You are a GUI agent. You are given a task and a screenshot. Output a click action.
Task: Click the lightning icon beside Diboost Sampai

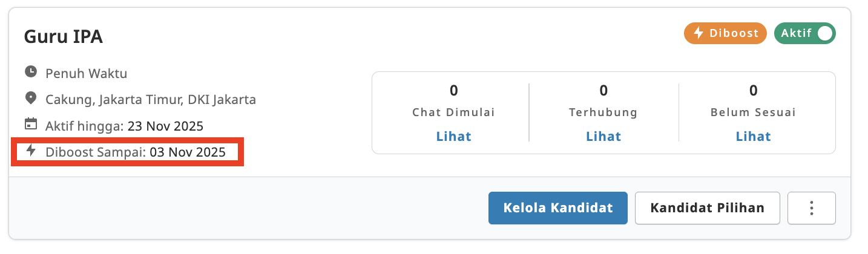[31, 151]
